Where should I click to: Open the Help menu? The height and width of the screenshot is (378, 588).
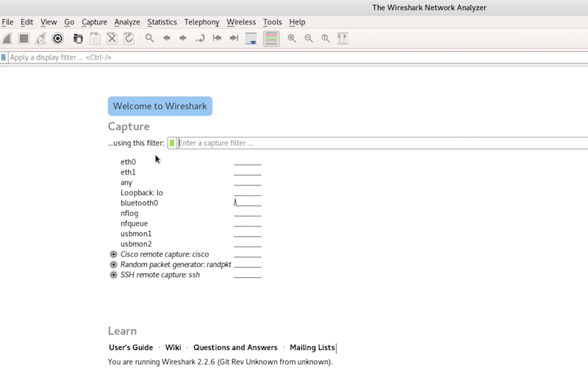(297, 22)
